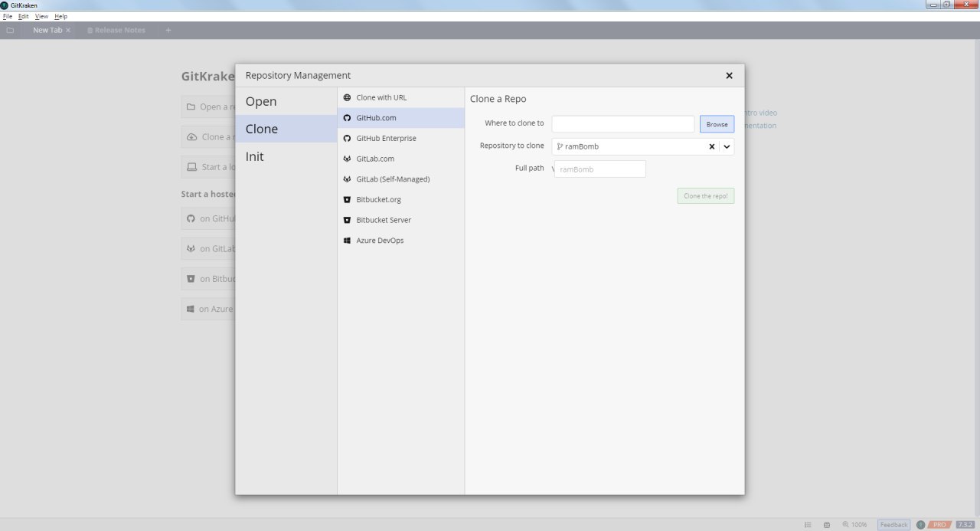This screenshot has height=531, width=980.
Task: Pick Azure DevOps provider
Action: (x=400, y=241)
